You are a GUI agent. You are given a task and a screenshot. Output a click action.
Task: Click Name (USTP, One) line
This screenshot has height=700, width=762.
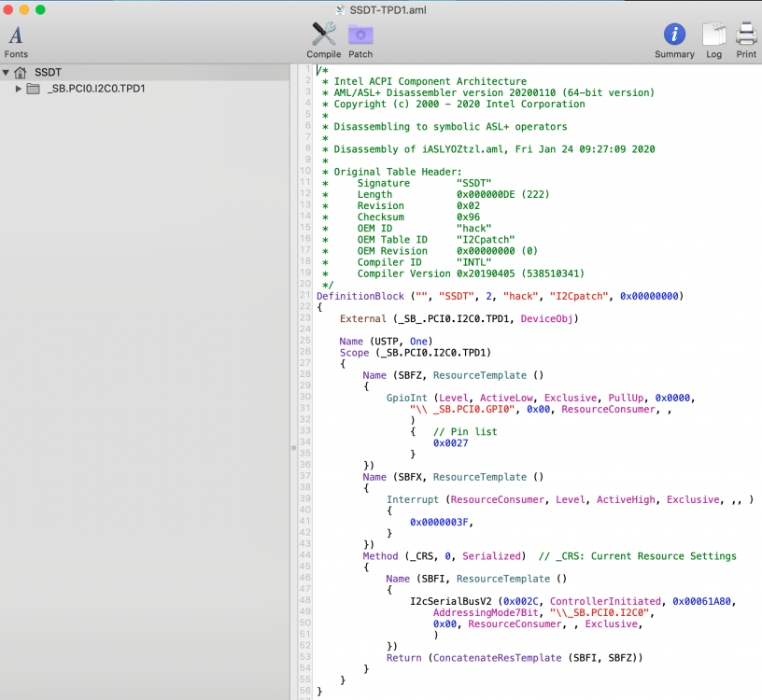386,342
